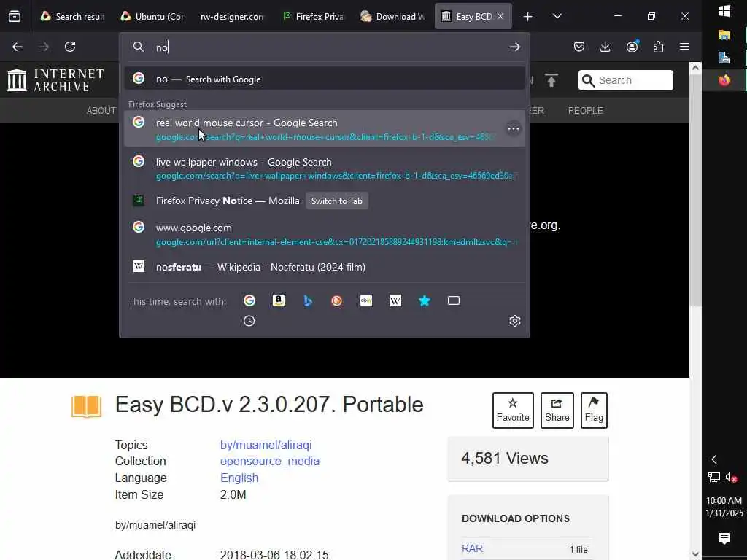Click the scrollbar down arrow
This screenshot has width=747, height=560.
click(695, 554)
